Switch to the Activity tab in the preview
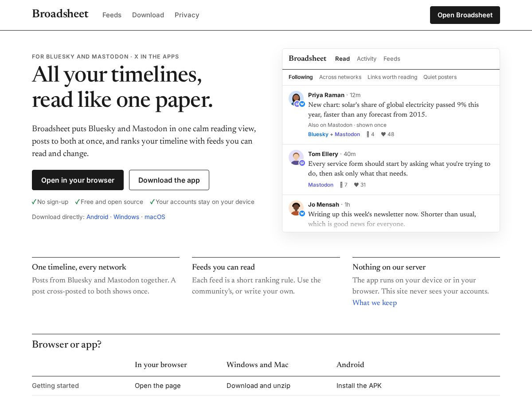This screenshot has height=399, width=532. click(x=367, y=59)
